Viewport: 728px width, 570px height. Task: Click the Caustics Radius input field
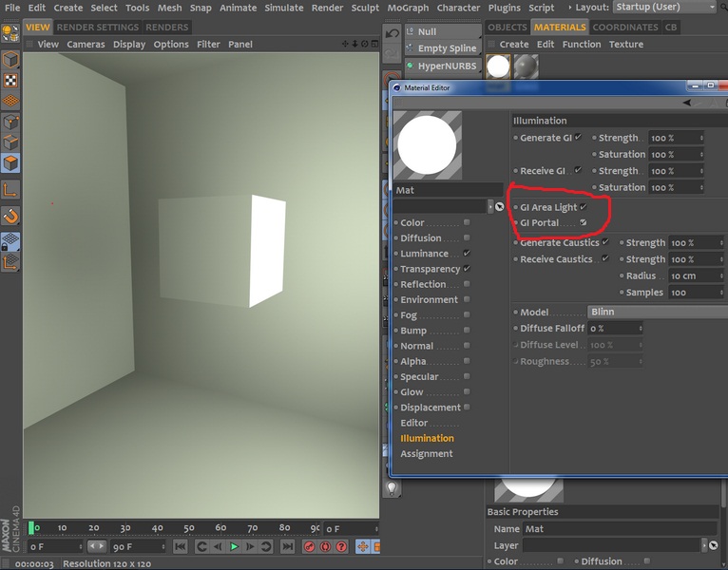point(693,275)
